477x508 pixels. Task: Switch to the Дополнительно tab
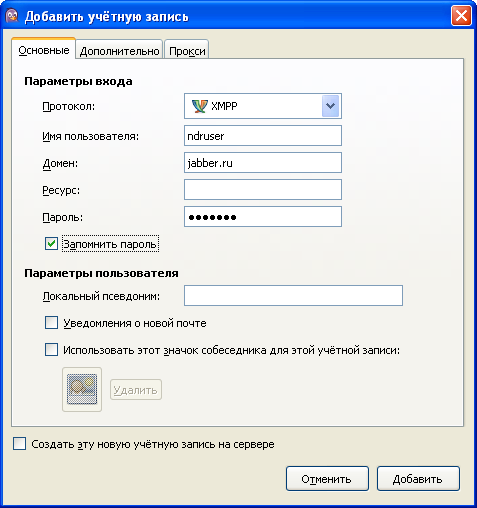[x=119, y=50]
